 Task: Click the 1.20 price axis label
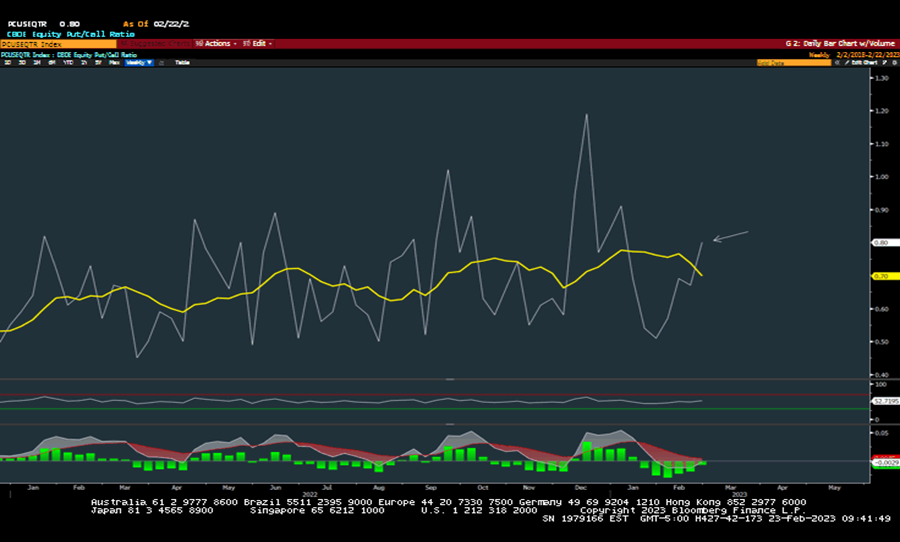(880, 111)
